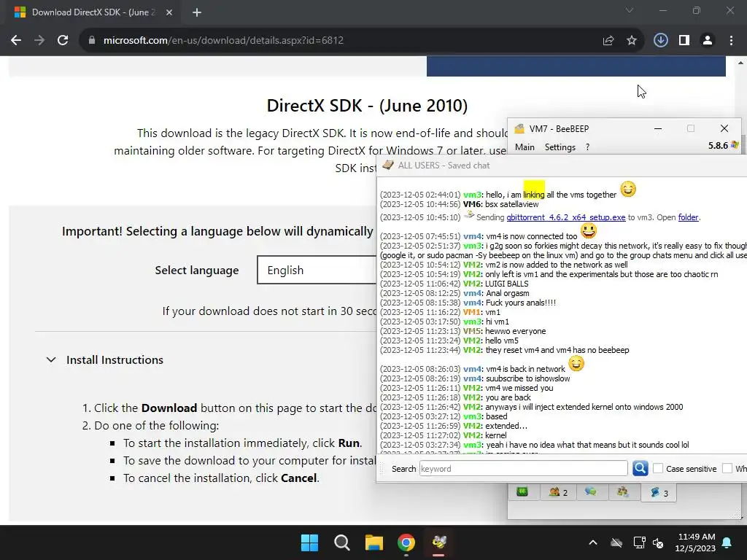Click the Windows flag icon beside version 5.8.6
747x560 pixels.
[735, 145]
